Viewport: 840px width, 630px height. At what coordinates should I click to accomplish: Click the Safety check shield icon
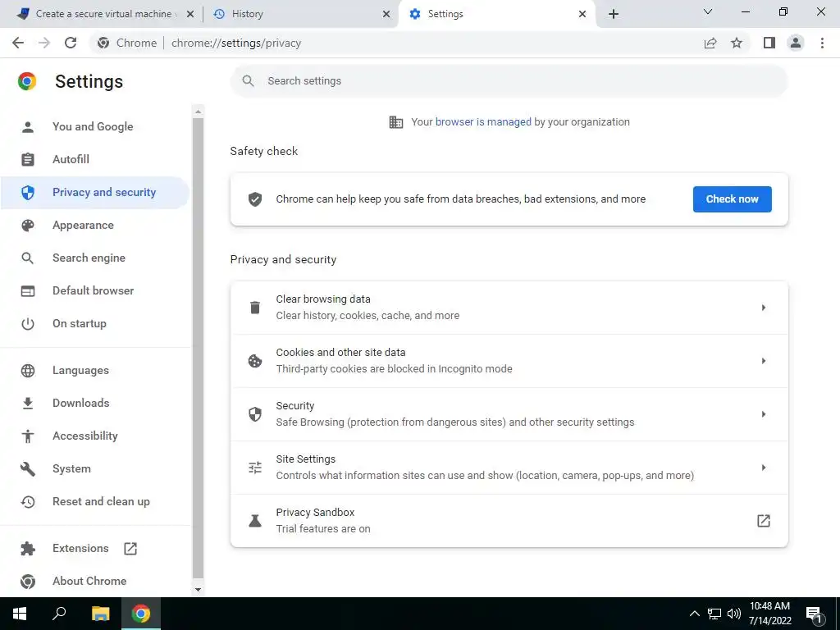coord(255,199)
